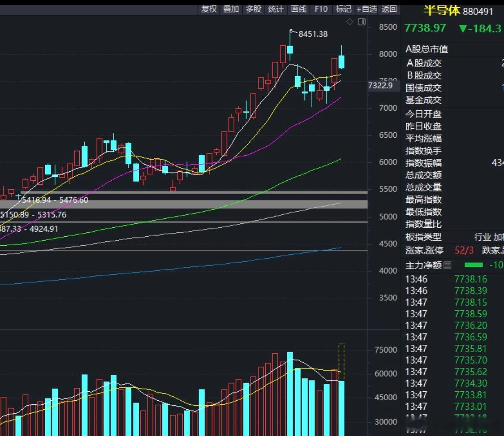Click the B股成交 row
The height and width of the screenshot is (436, 504).
453,75
